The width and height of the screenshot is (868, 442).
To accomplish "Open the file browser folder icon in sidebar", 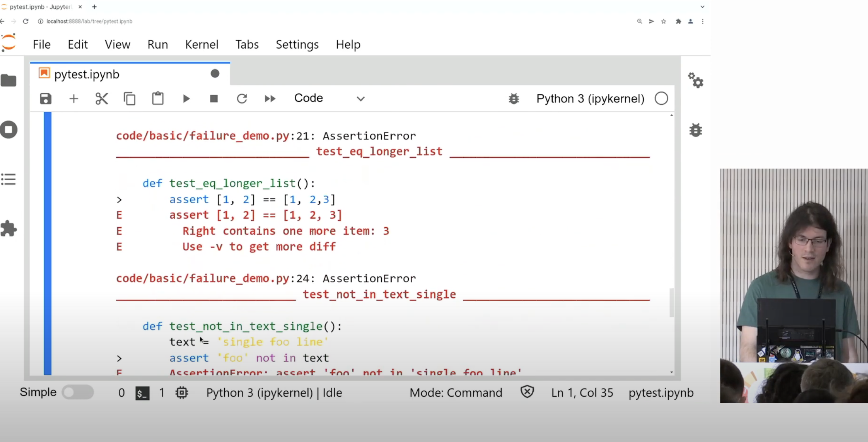I will pyautogui.click(x=9, y=81).
